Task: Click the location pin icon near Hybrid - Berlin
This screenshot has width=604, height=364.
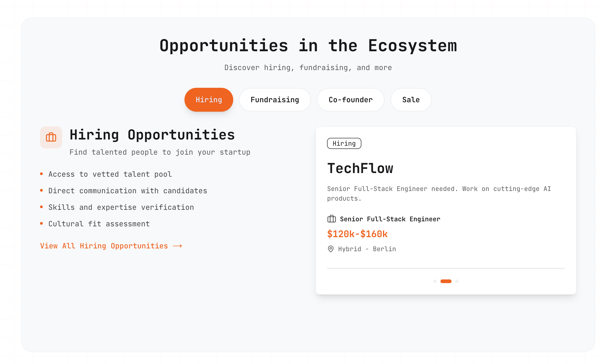Action: (x=331, y=249)
